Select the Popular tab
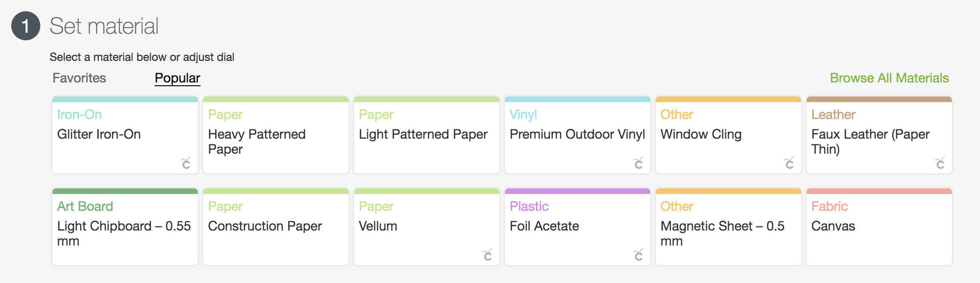The height and width of the screenshot is (283, 980). tap(178, 78)
